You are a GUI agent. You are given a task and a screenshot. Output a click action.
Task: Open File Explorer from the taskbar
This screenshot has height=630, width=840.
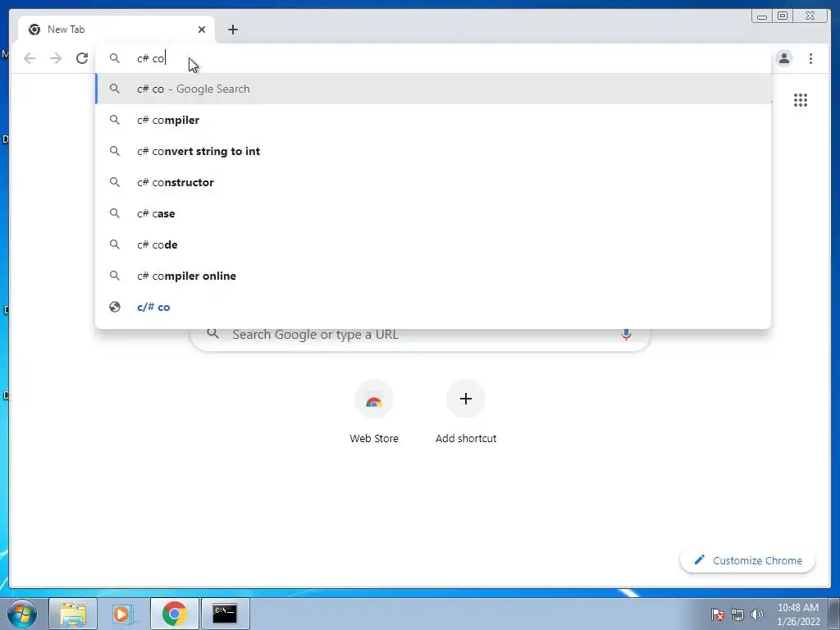tap(73, 614)
